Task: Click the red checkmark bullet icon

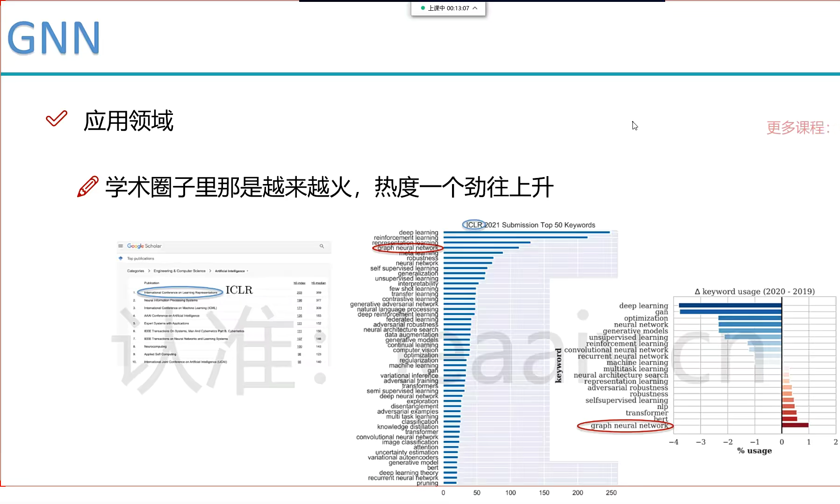Action: click(x=57, y=119)
